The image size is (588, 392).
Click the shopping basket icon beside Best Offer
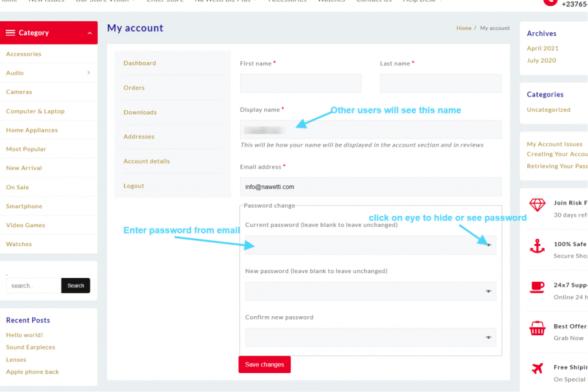pos(537,328)
